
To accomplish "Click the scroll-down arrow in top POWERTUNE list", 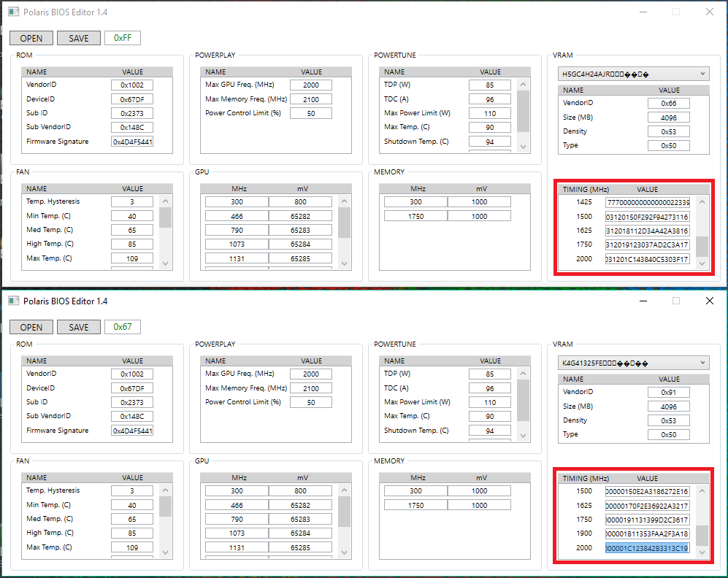I will click(x=524, y=147).
